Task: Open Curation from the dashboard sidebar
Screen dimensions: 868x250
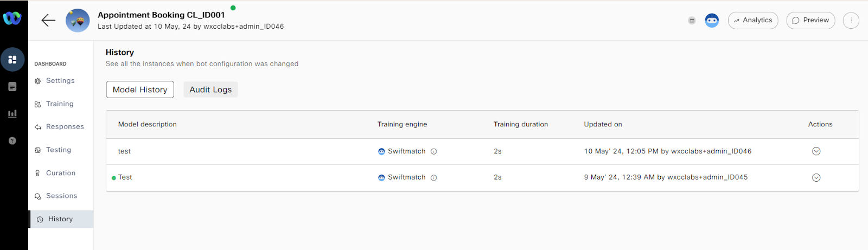Action: point(60,173)
